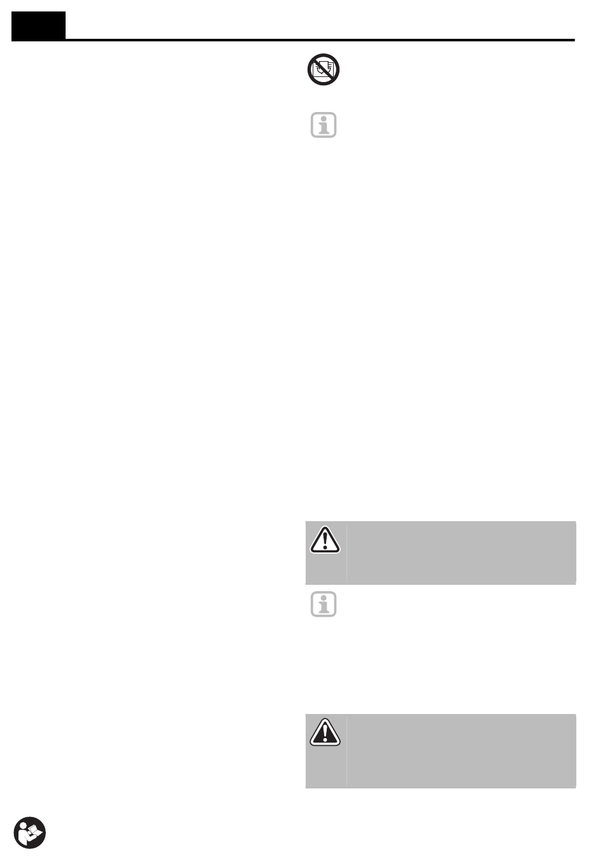Select the upper gray info "i" icon
605x868 pixels.
tap(324, 125)
